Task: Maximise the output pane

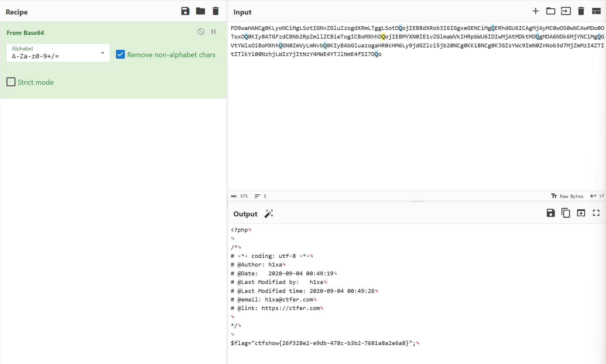Action: (x=596, y=213)
